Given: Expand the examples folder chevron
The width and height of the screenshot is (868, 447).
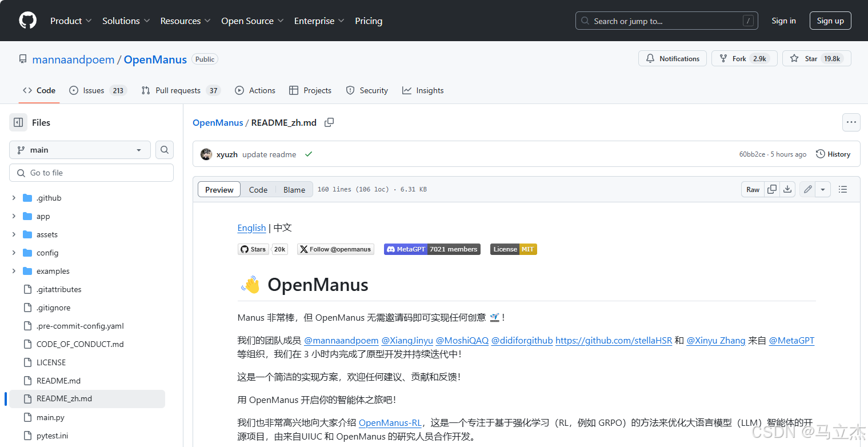Looking at the screenshot, I should point(14,271).
